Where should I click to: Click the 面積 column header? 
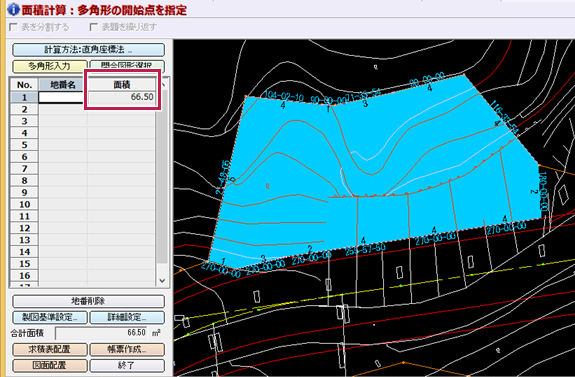pos(122,85)
